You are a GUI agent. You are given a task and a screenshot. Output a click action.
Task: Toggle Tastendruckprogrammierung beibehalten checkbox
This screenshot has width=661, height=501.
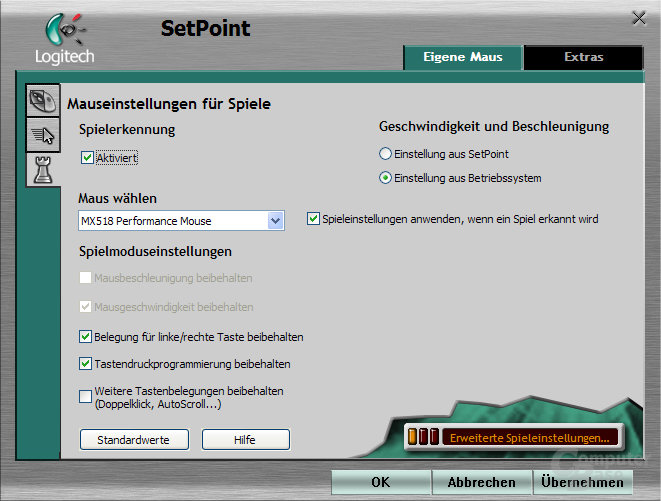tap(86, 364)
